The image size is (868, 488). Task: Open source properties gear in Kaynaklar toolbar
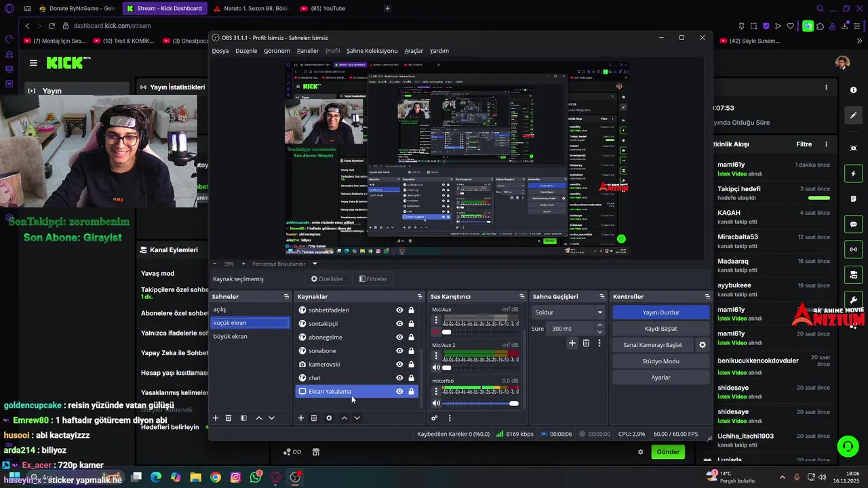[329, 418]
